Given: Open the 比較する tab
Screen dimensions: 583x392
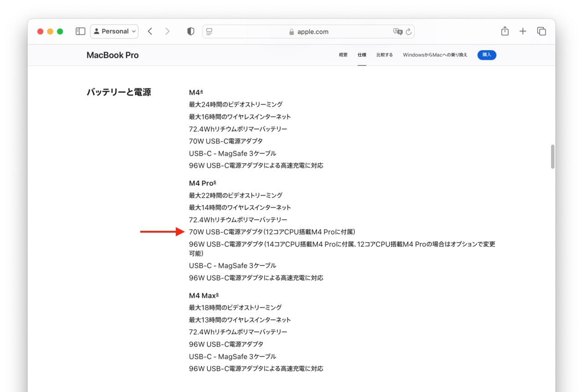Looking at the screenshot, I should tap(384, 55).
